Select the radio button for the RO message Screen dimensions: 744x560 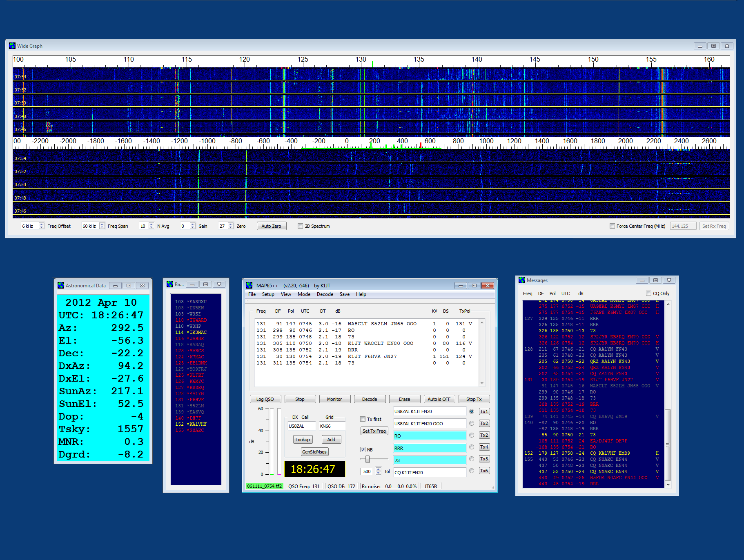click(x=472, y=435)
